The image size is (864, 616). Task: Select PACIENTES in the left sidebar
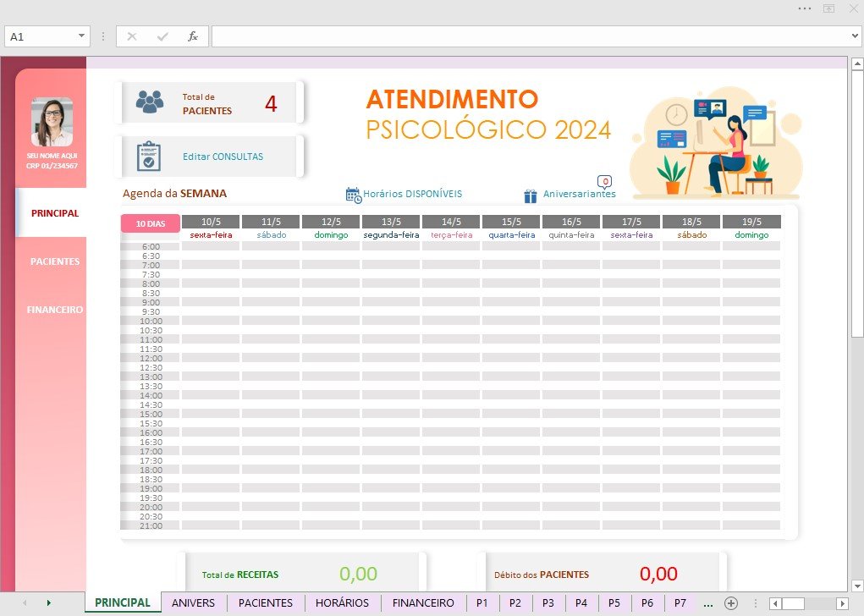[x=54, y=261]
